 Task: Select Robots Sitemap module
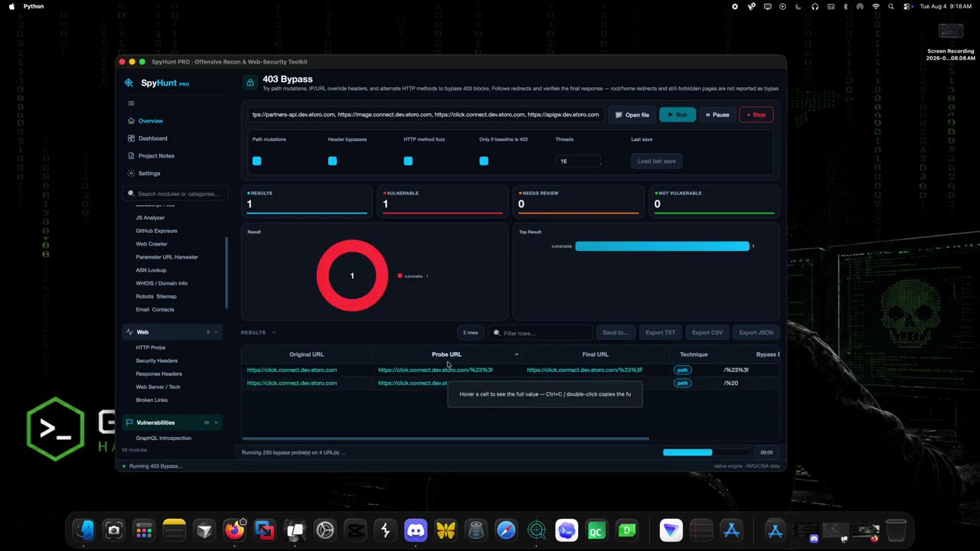click(x=156, y=296)
